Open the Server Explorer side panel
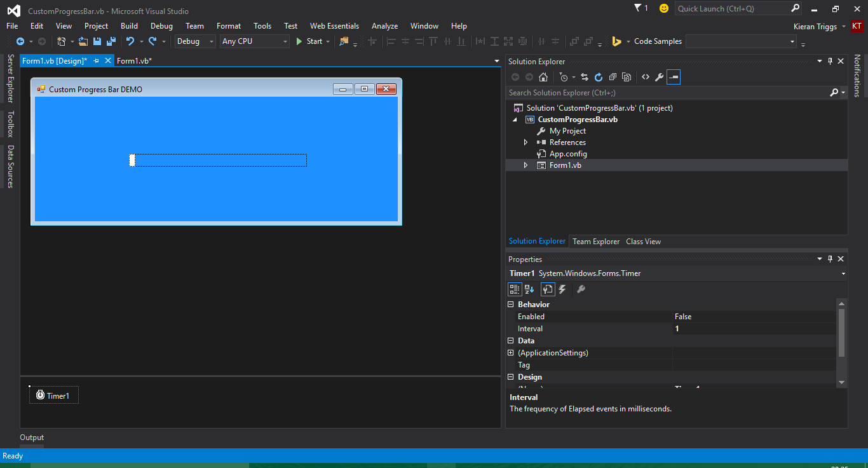Image resolution: width=868 pixels, height=468 pixels. tap(10, 78)
